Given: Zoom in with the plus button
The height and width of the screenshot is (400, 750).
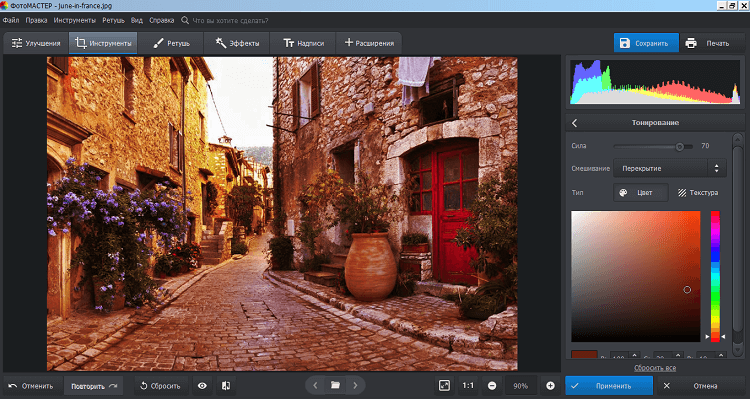Looking at the screenshot, I should click(x=550, y=385).
